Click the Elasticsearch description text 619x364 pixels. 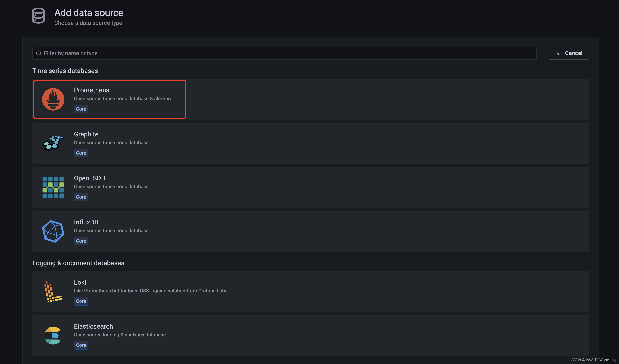click(120, 335)
